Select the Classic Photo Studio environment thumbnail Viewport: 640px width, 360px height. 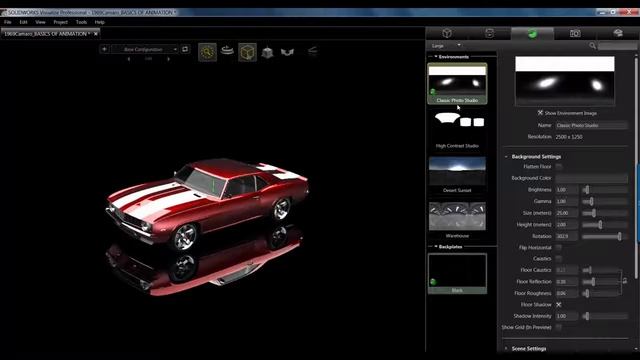(x=457, y=83)
